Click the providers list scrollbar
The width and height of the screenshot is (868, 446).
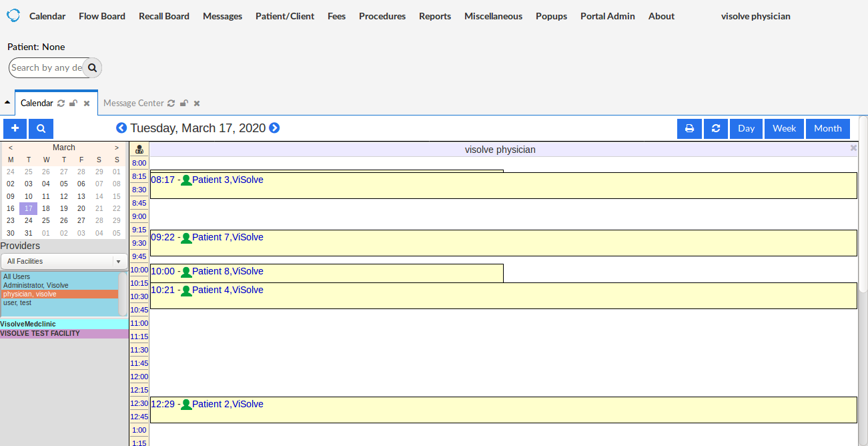[123, 294]
